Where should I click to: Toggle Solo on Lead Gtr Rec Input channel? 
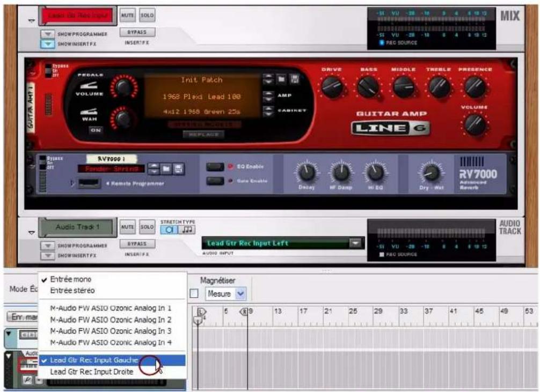(x=147, y=16)
